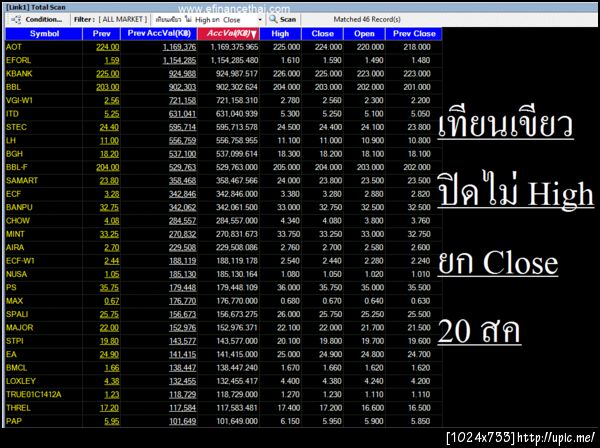Select the STEC symbol

[x=16, y=127]
